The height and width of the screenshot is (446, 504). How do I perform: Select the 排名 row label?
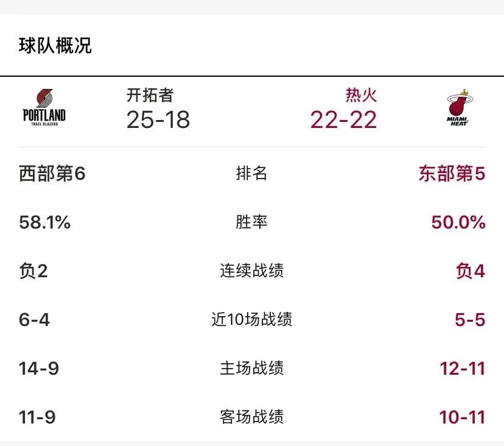tap(251, 173)
